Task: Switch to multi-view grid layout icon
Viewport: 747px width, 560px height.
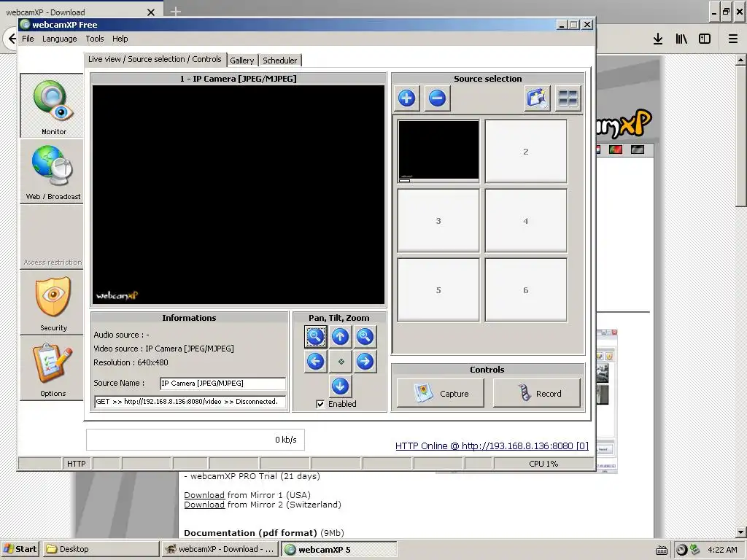Action: (568, 98)
